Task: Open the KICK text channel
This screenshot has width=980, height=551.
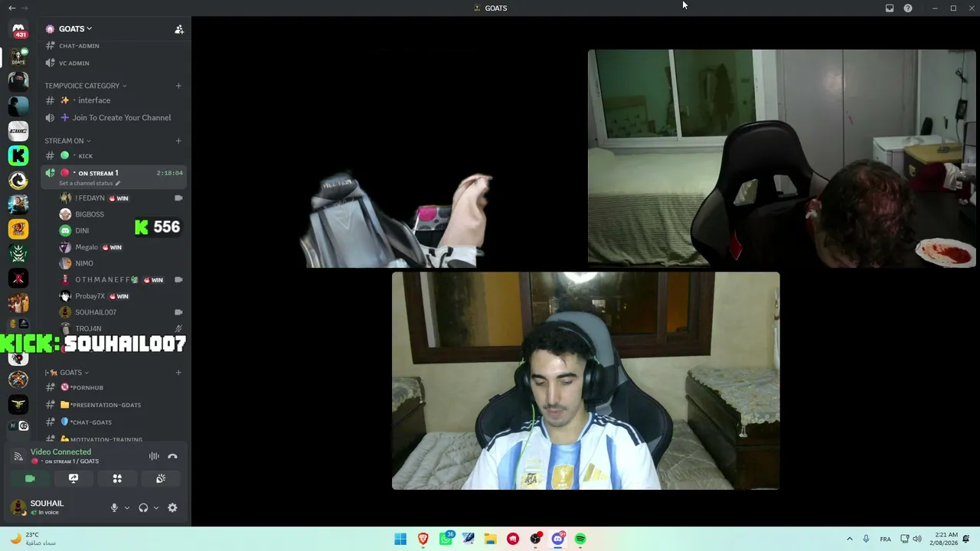Action: coord(113,156)
